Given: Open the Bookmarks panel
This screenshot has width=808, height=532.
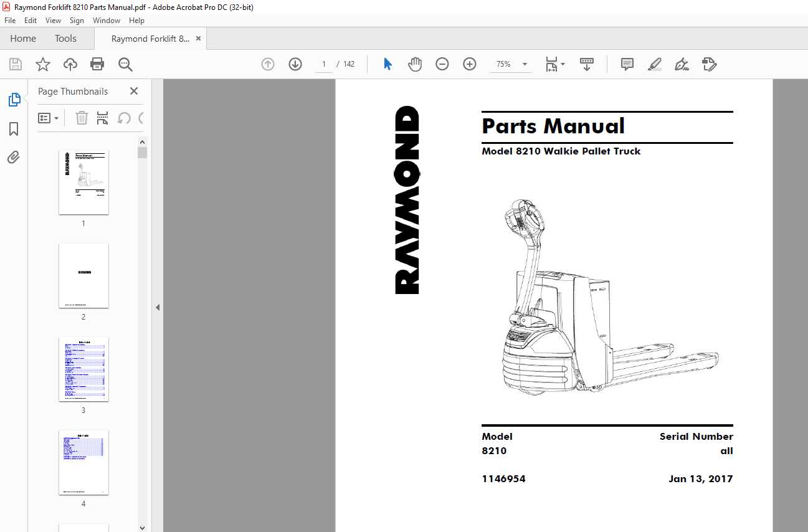Looking at the screenshot, I should pyautogui.click(x=14, y=129).
